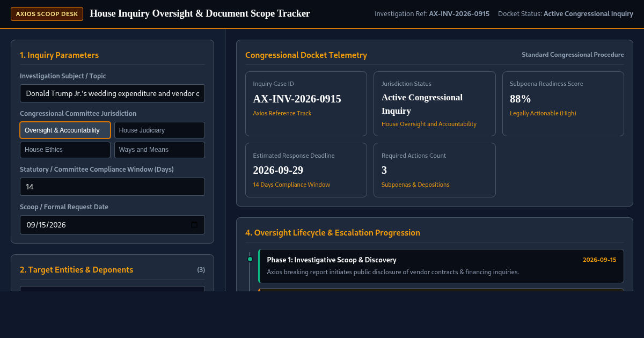Click Legally Actionable (High) label
644x338 pixels.
pyautogui.click(x=543, y=113)
